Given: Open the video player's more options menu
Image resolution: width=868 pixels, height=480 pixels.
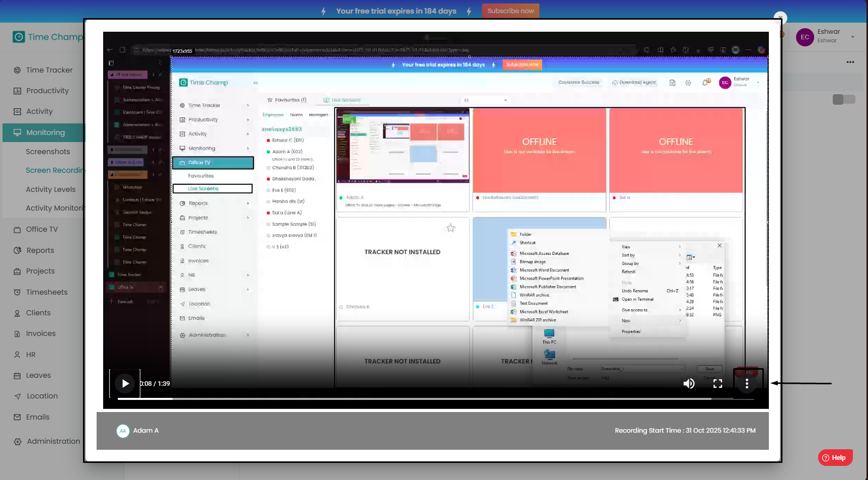Looking at the screenshot, I should [747, 384].
